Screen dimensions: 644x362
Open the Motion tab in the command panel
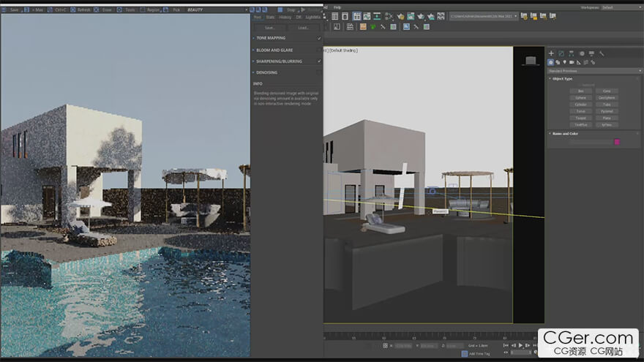click(582, 53)
